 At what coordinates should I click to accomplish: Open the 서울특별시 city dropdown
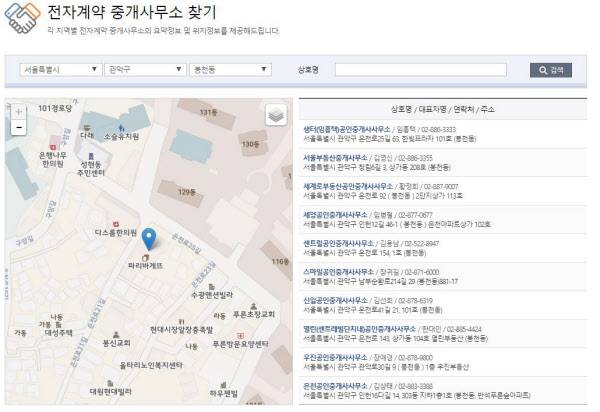[x=60, y=70]
